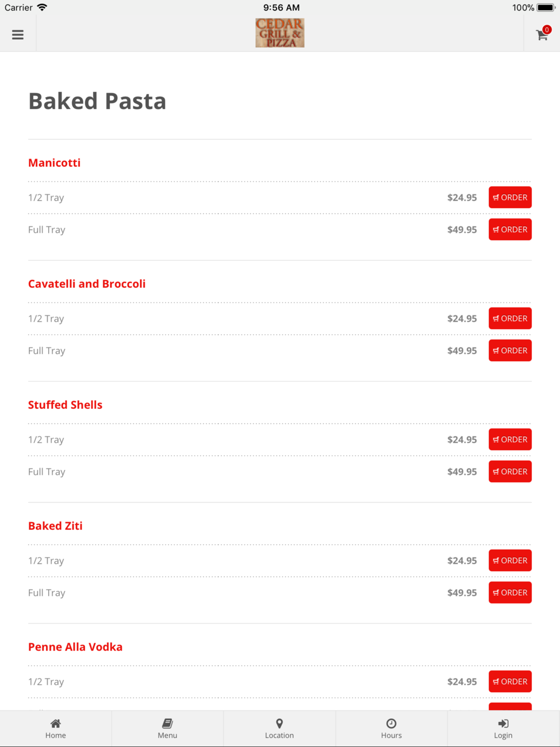Select the Stuffed Shells heading
Image resolution: width=560 pixels, height=747 pixels.
click(65, 405)
